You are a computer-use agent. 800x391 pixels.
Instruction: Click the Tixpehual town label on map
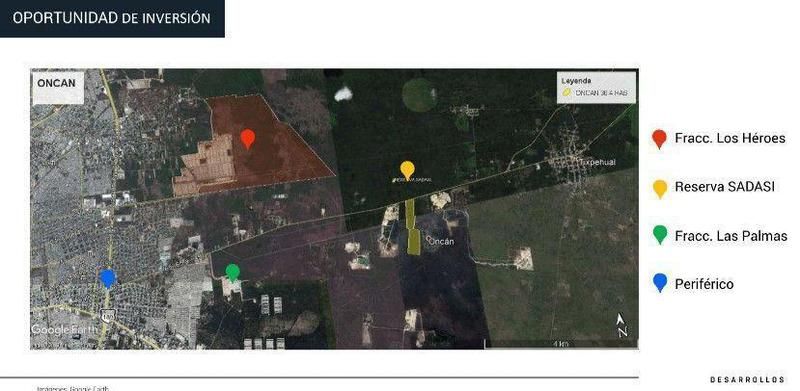pyautogui.click(x=597, y=162)
